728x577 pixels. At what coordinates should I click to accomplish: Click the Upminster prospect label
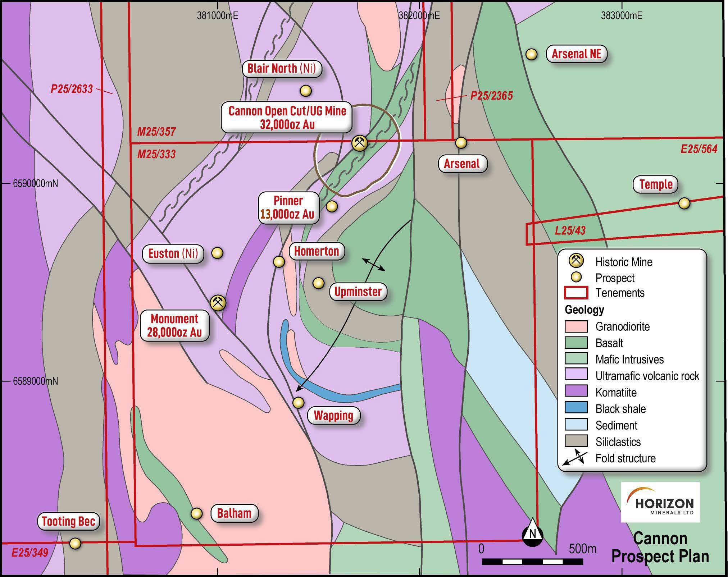coord(358,292)
